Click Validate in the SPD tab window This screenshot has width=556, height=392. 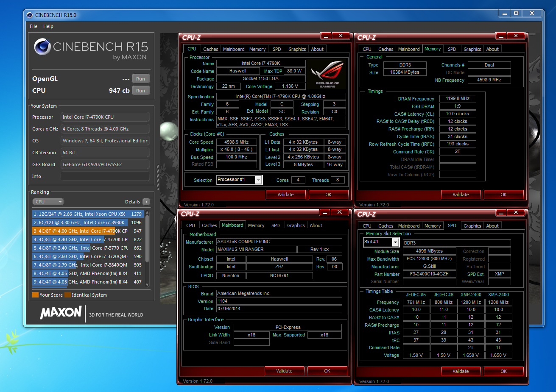461,371
